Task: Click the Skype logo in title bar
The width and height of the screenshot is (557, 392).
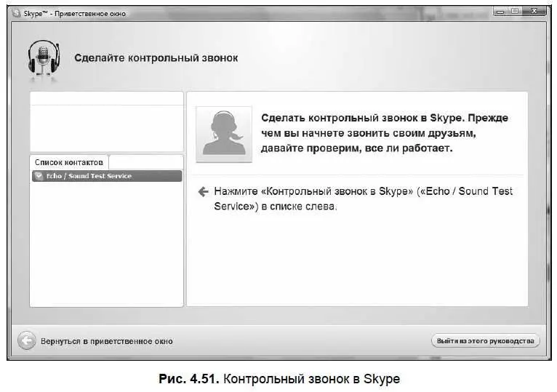Action: tap(16, 14)
